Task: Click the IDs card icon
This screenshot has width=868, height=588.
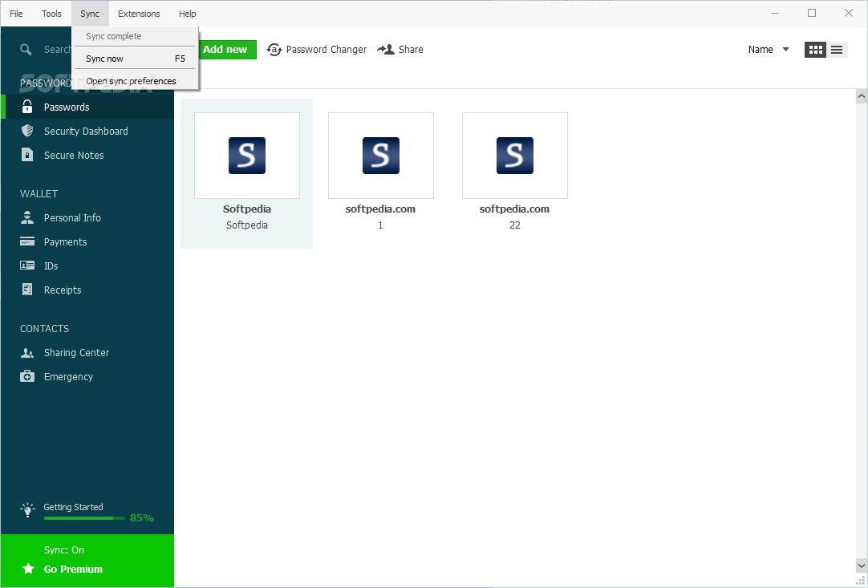Action: (27, 266)
